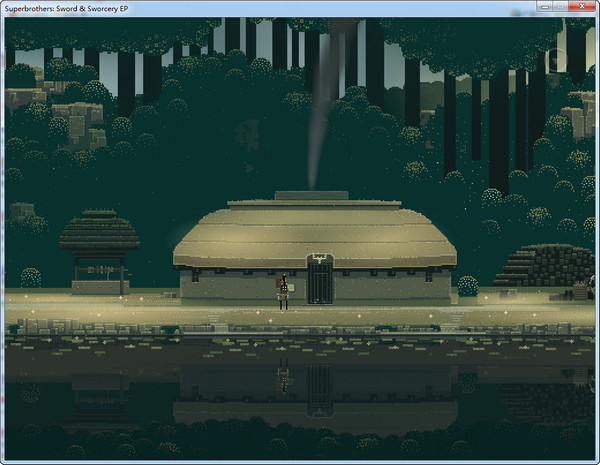Minimize the game window
600x465 pixels.
[544, 6]
